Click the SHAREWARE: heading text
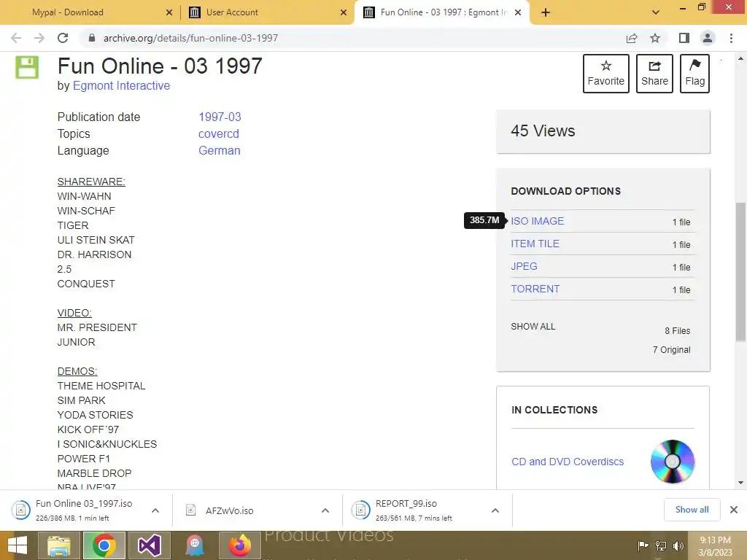Screen dimensions: 747x560 pyautogui.click(x=91, y=182)
